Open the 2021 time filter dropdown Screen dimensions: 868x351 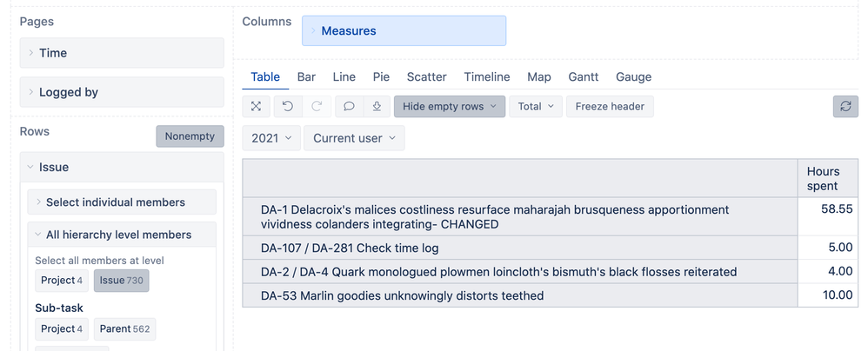(271, 138)
